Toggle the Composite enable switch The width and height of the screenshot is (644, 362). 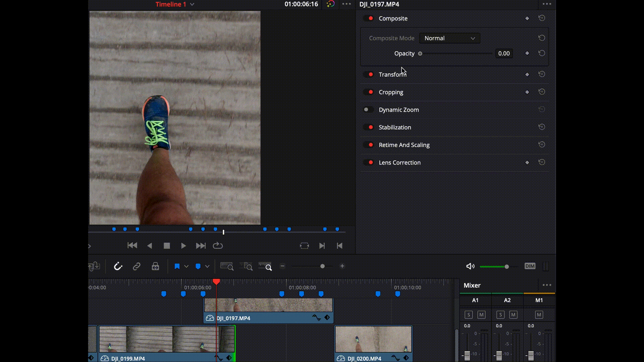pyautogui.click(x=369, y=18)
